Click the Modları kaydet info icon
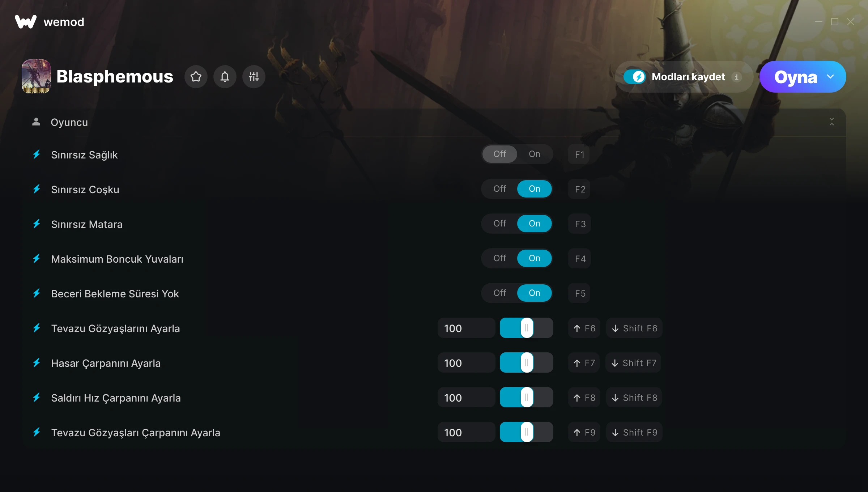Image resolution: width=868 pixels, height=492 pixels. pos(736,77)
